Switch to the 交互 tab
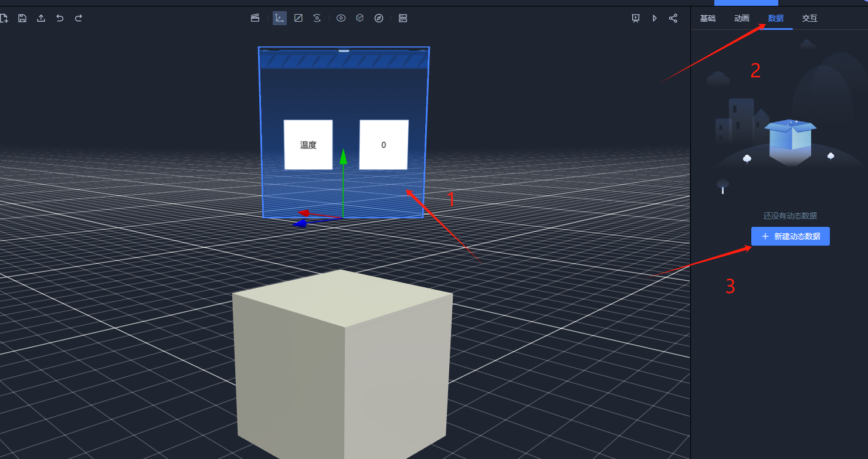 tap(810, 18)
